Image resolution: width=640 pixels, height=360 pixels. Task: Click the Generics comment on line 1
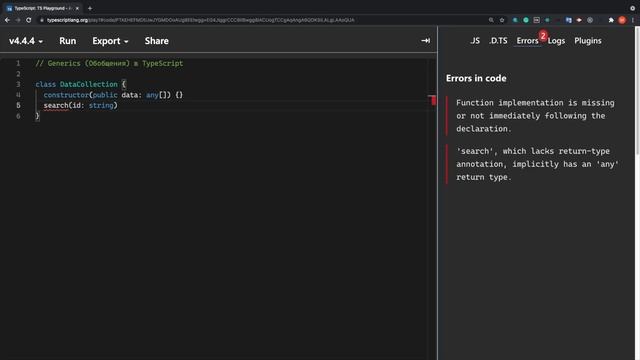(109, 64)
